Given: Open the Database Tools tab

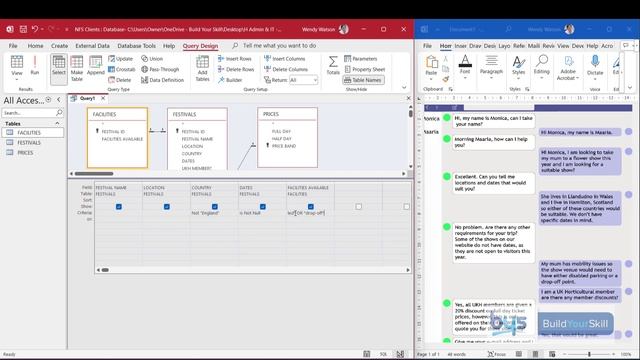Looking at the screenshot, I should 136,46.
